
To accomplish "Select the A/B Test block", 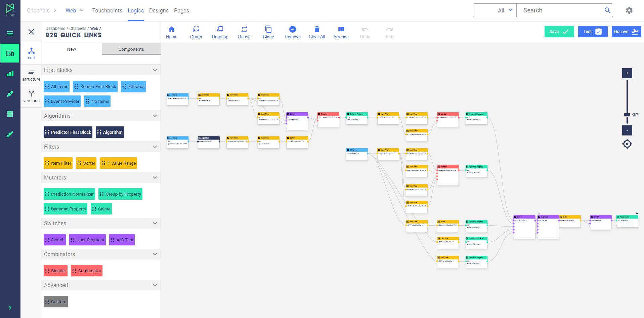I will coord(122,240).
